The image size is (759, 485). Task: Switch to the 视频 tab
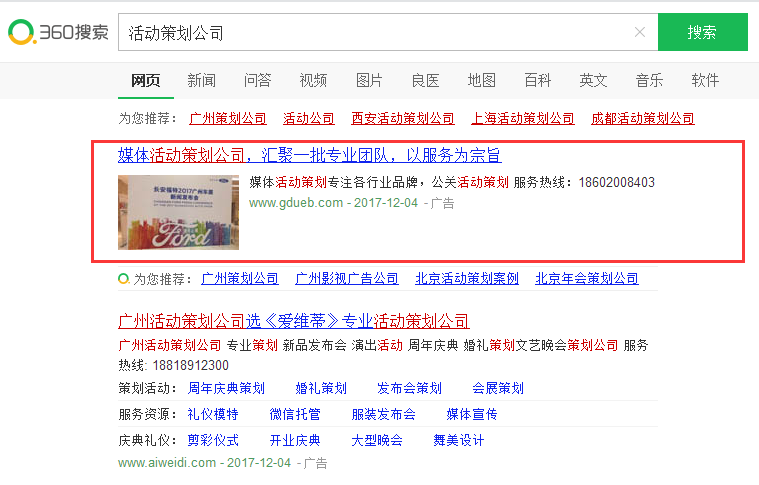pos(313,80)
